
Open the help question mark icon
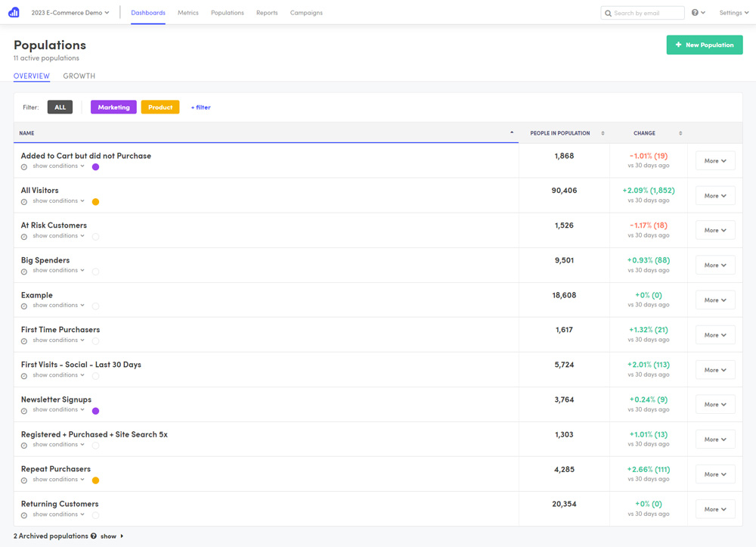coord(693,13)
